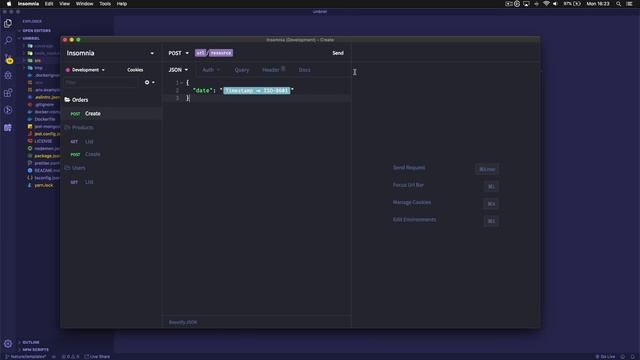Open the VS Code Explorer view icon

[x=8, y=24]
